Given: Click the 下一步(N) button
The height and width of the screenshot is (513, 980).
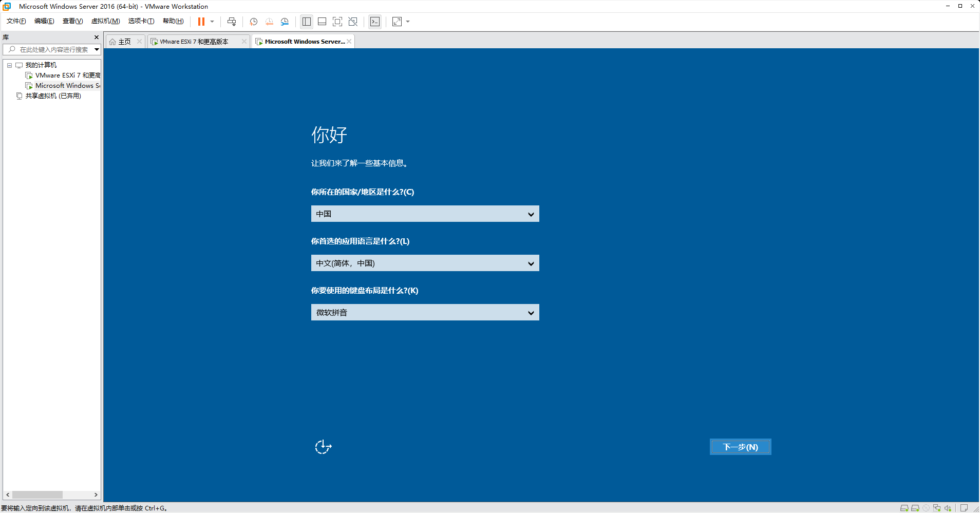Looking at the screenshot, I should coord(740,447).
